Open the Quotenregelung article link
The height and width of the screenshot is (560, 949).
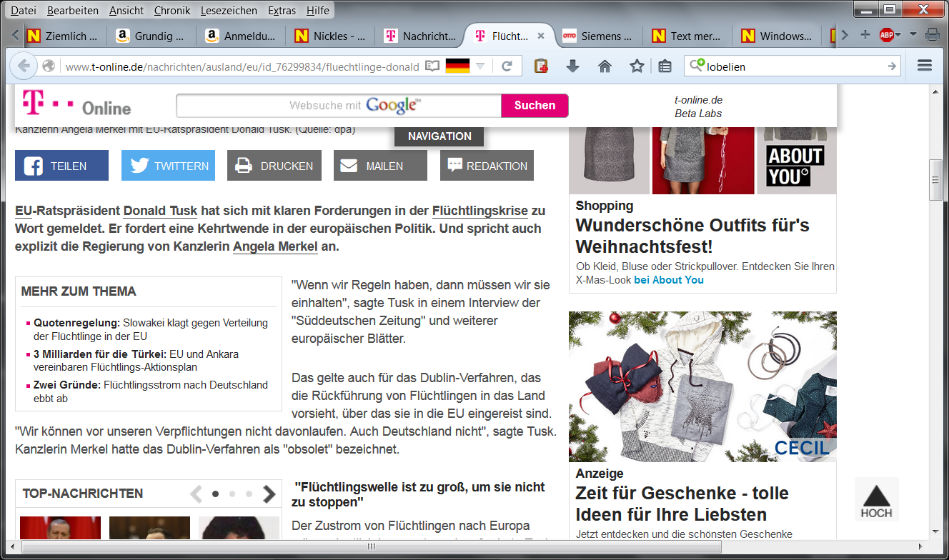coord(151,329)
